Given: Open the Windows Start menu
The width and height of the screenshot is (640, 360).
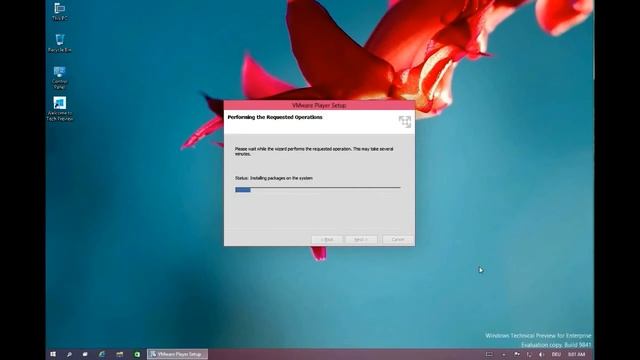Looking at the screenshot, I should click(x=53, y=354).
